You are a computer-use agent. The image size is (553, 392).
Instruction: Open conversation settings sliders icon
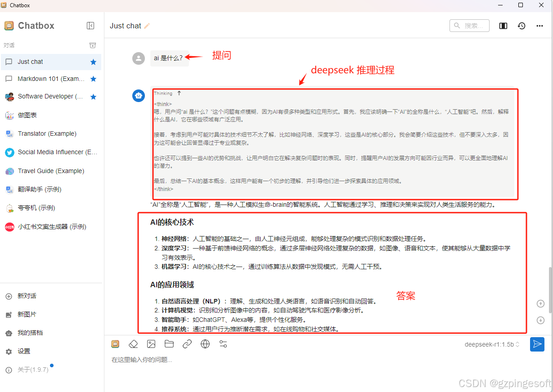click(x=223, y=344)
